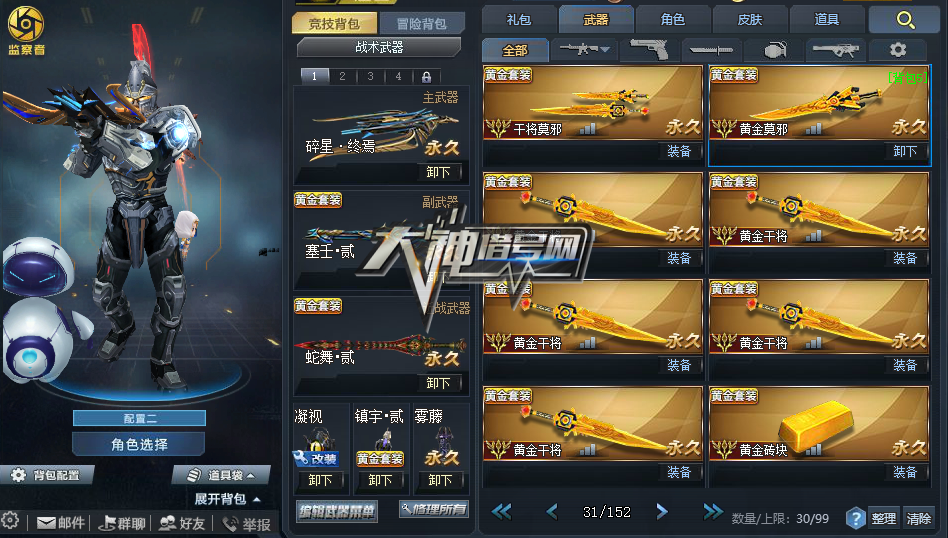Filter weapons by melee knife icon
This screenshot has height=538, width=948.
(711, 50)
